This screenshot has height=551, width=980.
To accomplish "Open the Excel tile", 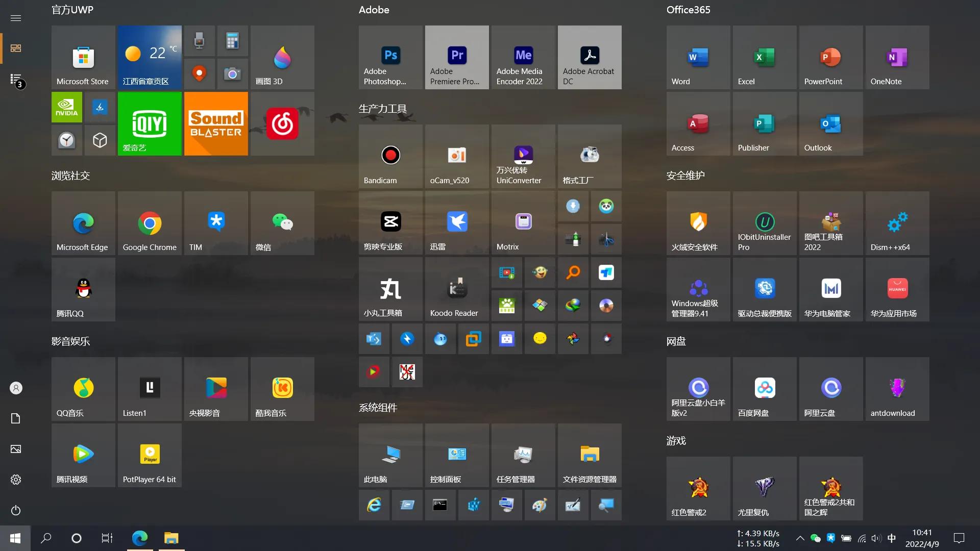I will (x=764, y=57).
